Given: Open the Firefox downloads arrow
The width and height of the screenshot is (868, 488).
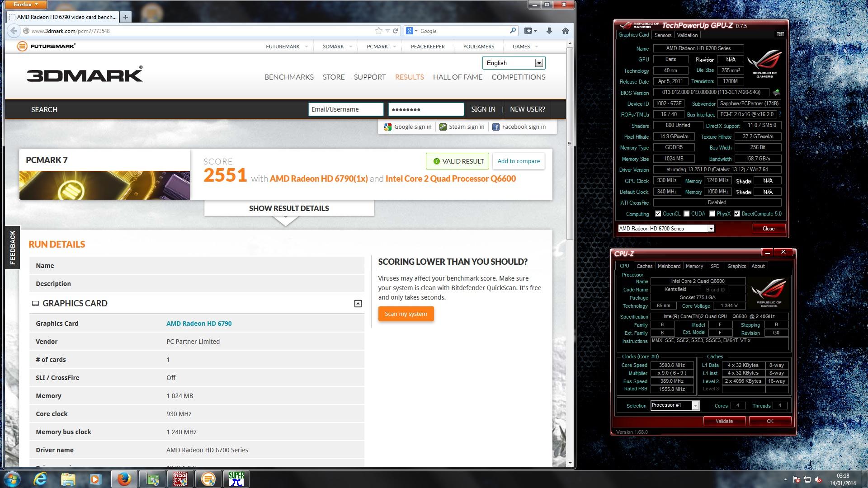Looking at the screenshot, I should [x=549, y=31].
